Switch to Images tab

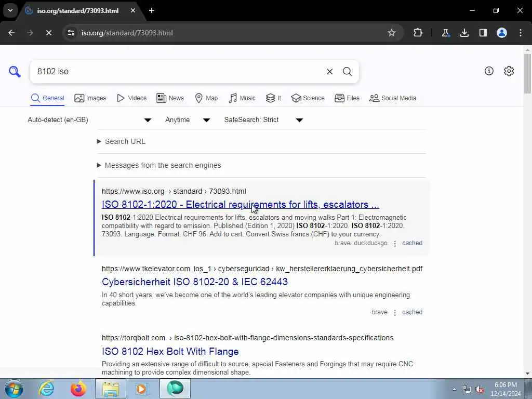[90, 98]
